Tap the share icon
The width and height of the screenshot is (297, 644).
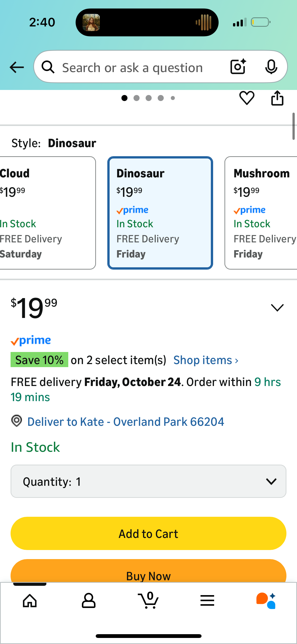click(x=277, y=98)
